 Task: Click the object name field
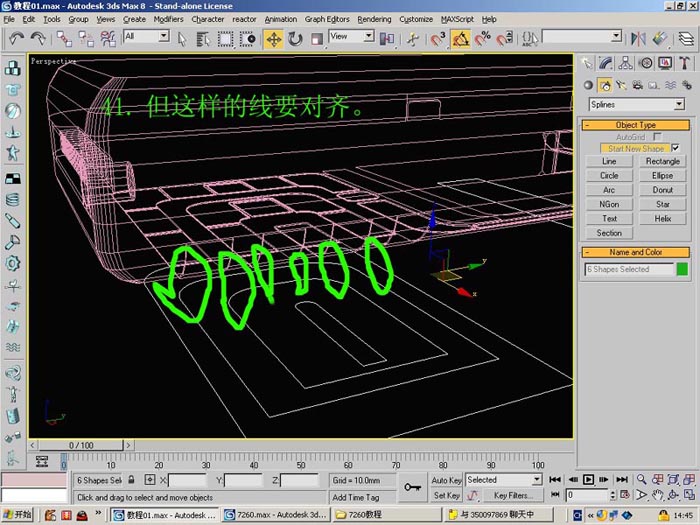pos(629,269)
